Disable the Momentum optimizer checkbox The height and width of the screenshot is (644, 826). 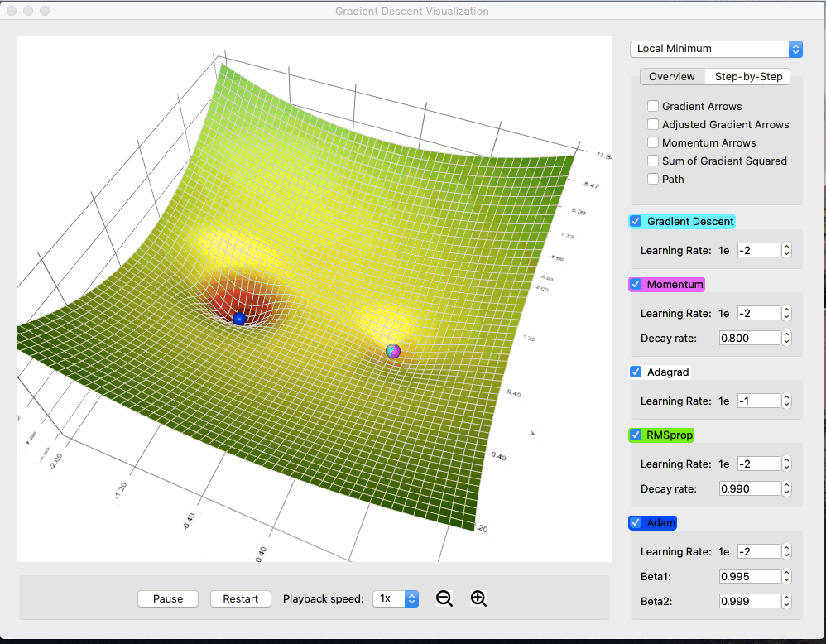(636, 284)
